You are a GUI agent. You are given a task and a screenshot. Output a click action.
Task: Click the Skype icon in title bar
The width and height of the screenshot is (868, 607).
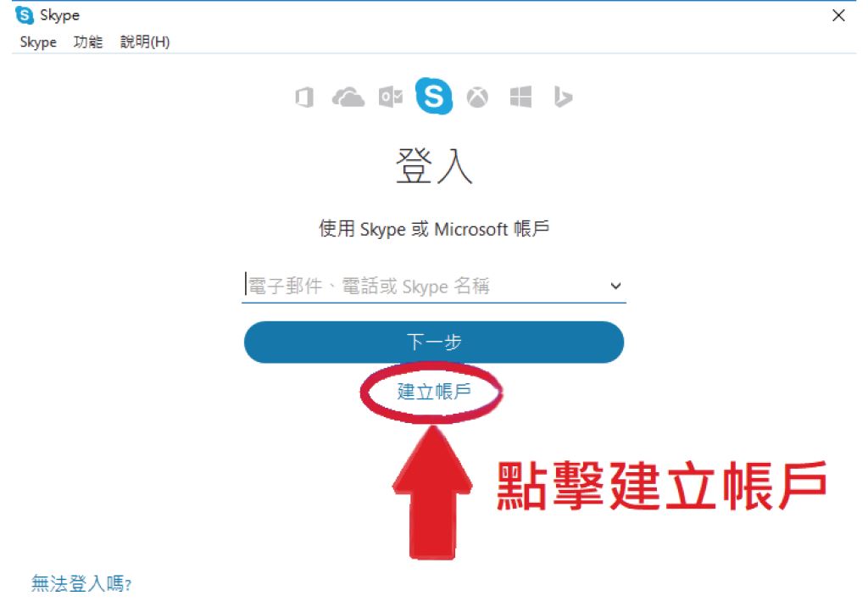(25, 15)
